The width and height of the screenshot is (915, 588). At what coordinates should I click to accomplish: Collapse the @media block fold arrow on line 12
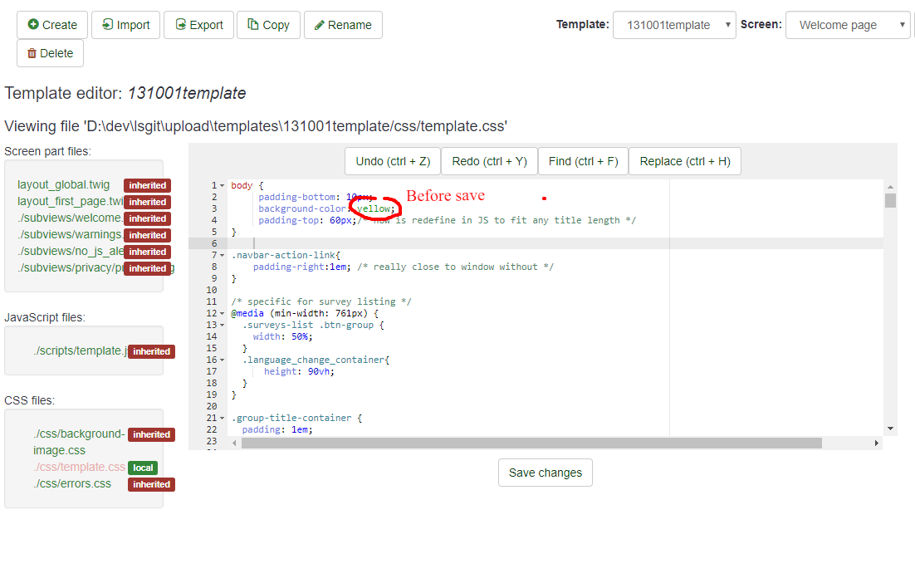tap(222, 314)
